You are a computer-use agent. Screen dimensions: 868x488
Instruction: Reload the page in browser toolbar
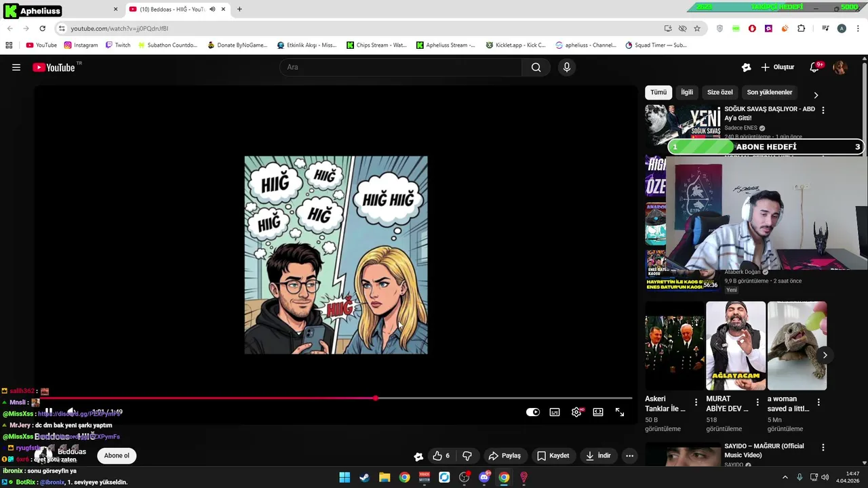(42, 28)
